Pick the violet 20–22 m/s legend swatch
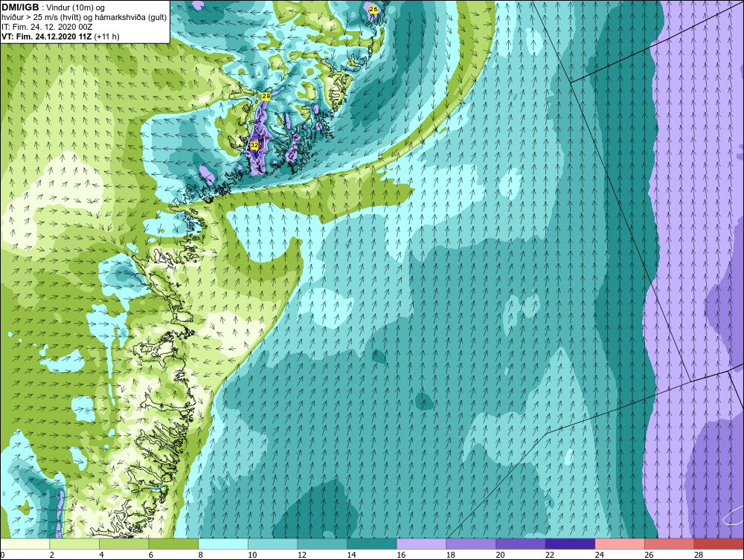Screen dimensions: 744x560 click(521, 544)
